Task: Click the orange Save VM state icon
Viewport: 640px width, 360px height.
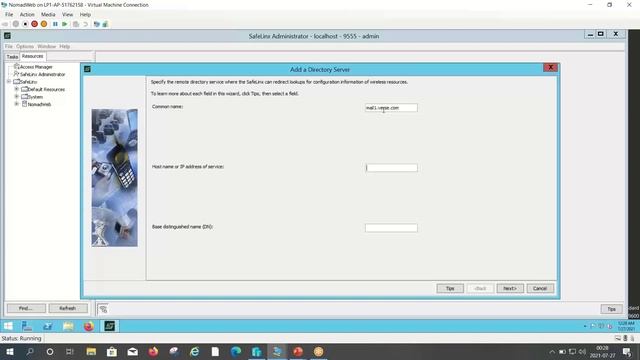Action: pyautogui.click(x=44, y=24)
